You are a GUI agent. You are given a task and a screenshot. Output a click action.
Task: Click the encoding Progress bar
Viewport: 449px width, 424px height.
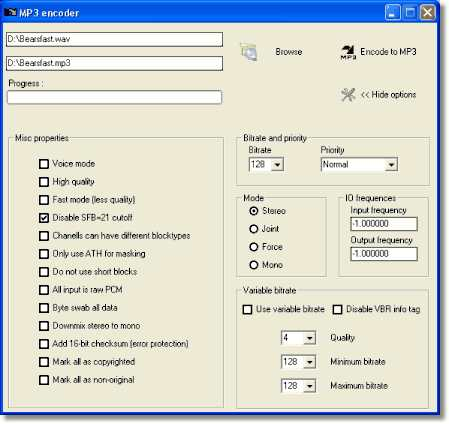114,97
